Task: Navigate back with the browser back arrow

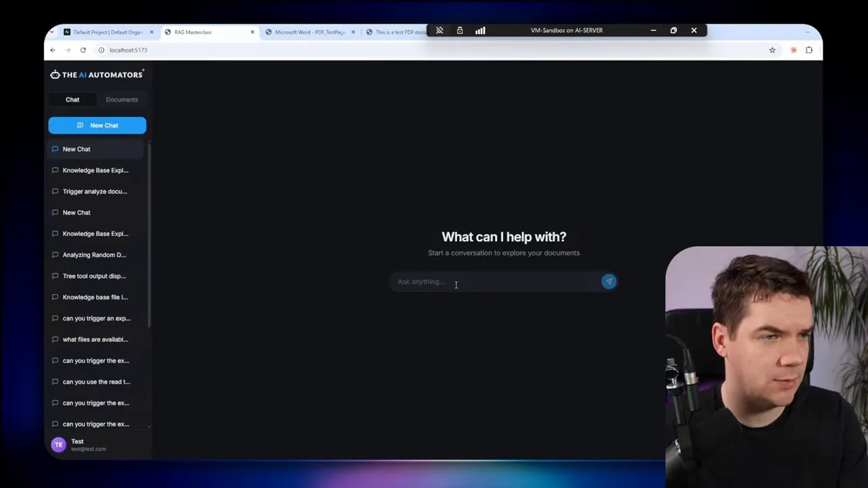Action: (x=52, y=49)
